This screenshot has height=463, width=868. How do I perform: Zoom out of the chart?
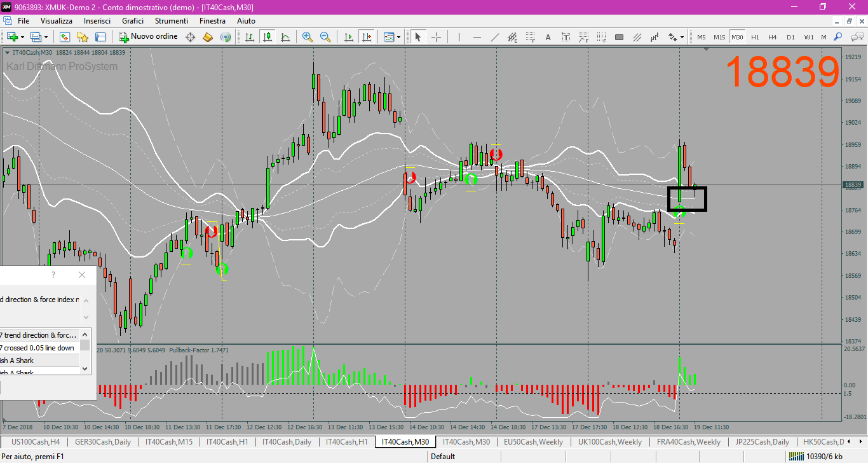point(325,37)
